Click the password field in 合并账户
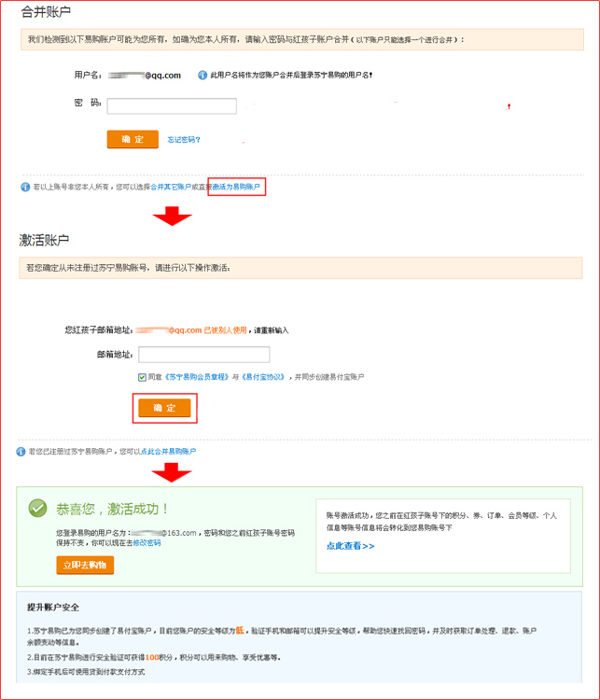The height and width of the screenshot is (700, 600). [x=172, y=105]
